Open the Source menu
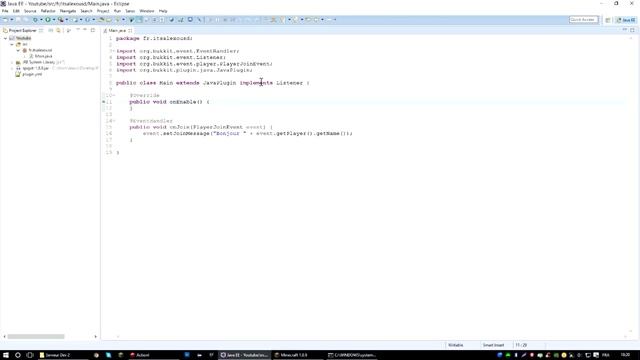This screenshot has height=360, width=640. click(30, 11)
